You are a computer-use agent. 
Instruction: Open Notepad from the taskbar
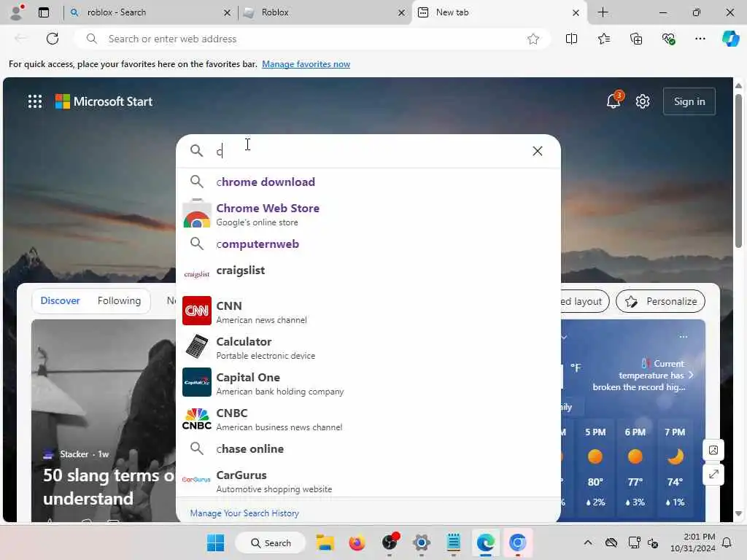click(x=454, y=542)
